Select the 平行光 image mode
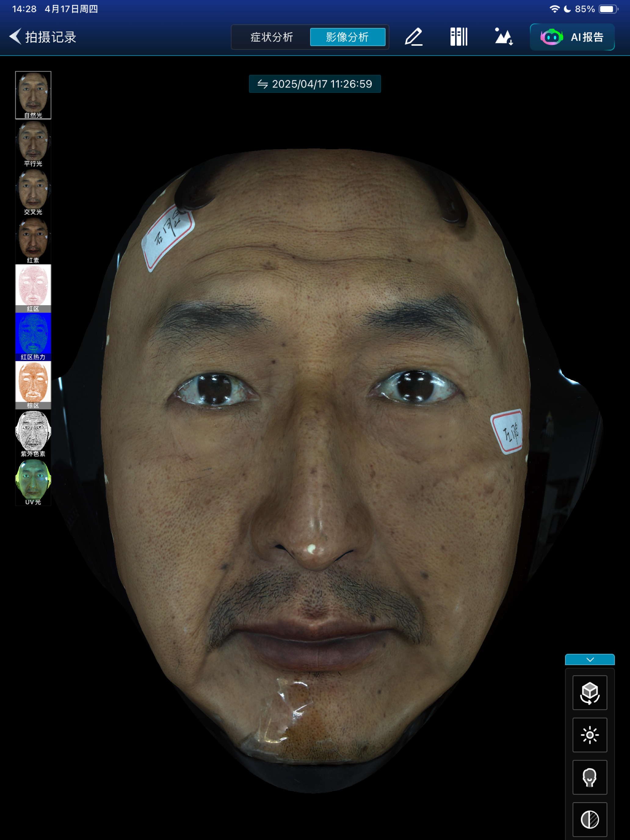The height and width of the screenshot is (840, 630). (33, 143)
